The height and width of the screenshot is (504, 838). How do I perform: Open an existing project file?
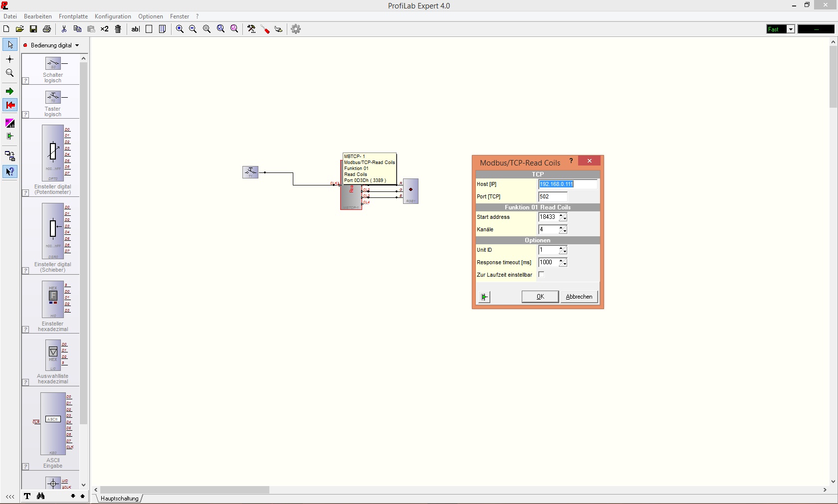20,29
